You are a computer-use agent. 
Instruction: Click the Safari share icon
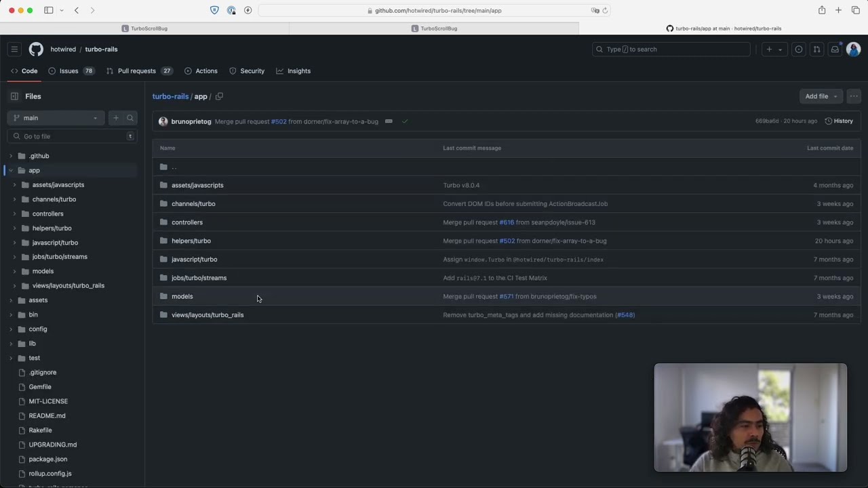click(x=822, y=10)
